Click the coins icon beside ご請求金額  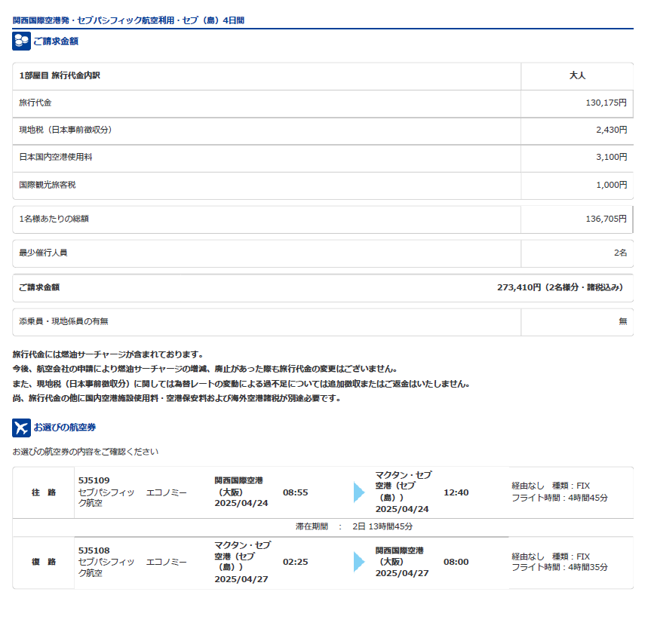point(21,41)
